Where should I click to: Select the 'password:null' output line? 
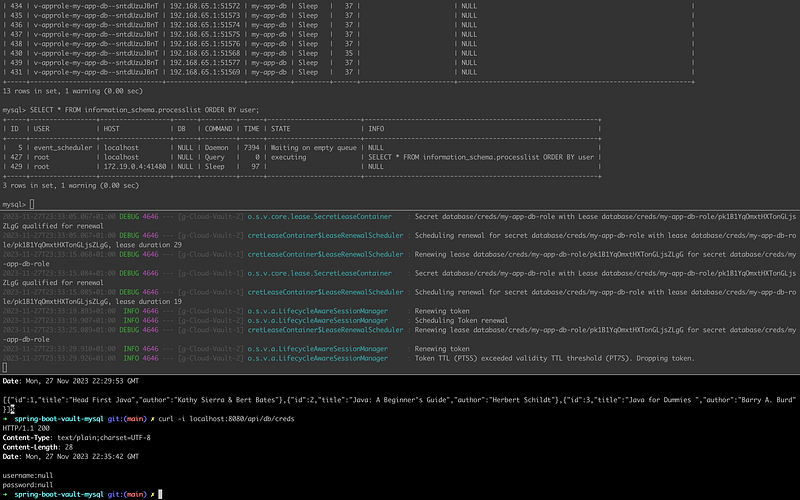point(28,485)
